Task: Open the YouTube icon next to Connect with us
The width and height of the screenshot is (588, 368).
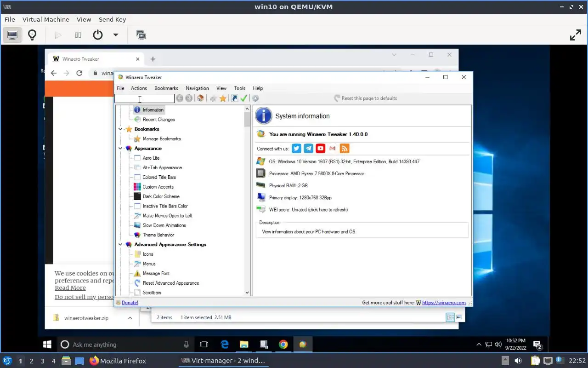Action: tap(321, 148)
